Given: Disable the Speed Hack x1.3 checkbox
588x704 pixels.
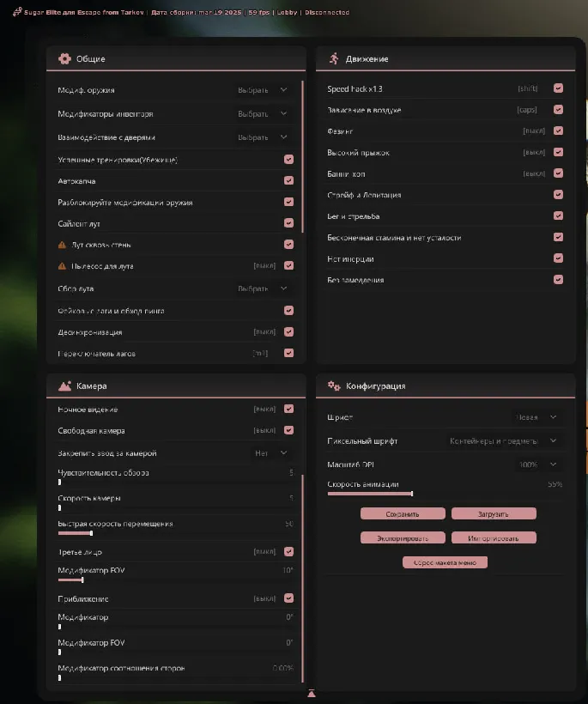Looking at the screenshot, I should [558, 88].
